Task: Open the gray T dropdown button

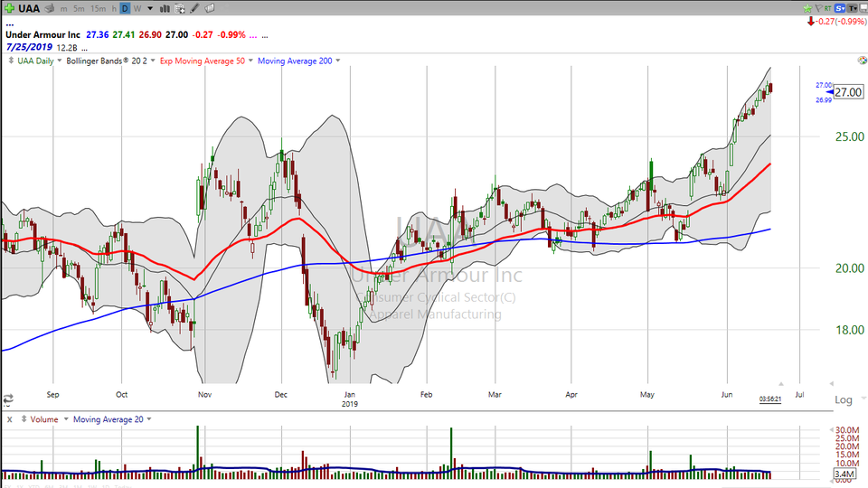Action: (853, 8)
